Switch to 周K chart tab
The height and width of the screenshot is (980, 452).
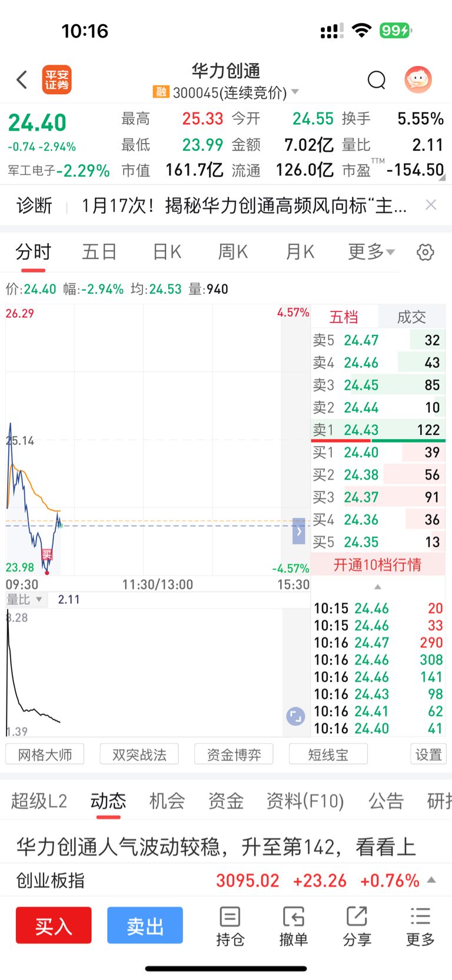pyautogui.click(x=233, y=252)
